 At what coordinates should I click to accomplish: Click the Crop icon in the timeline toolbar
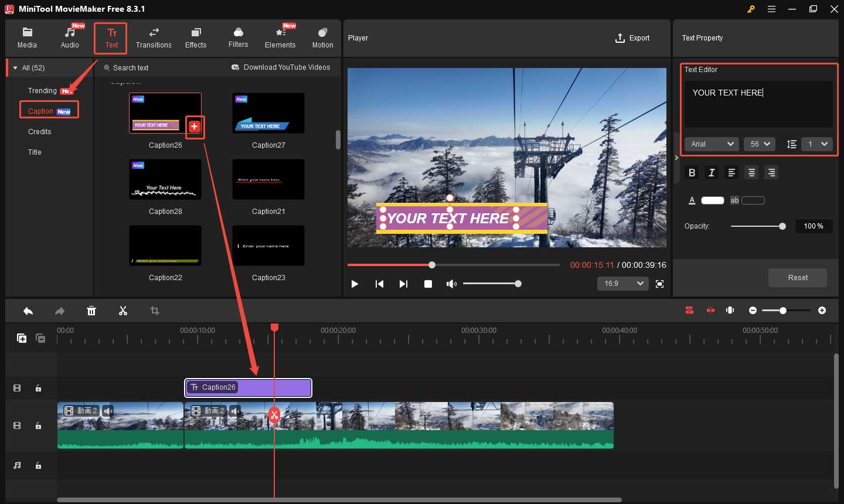(x=154, y=311)
